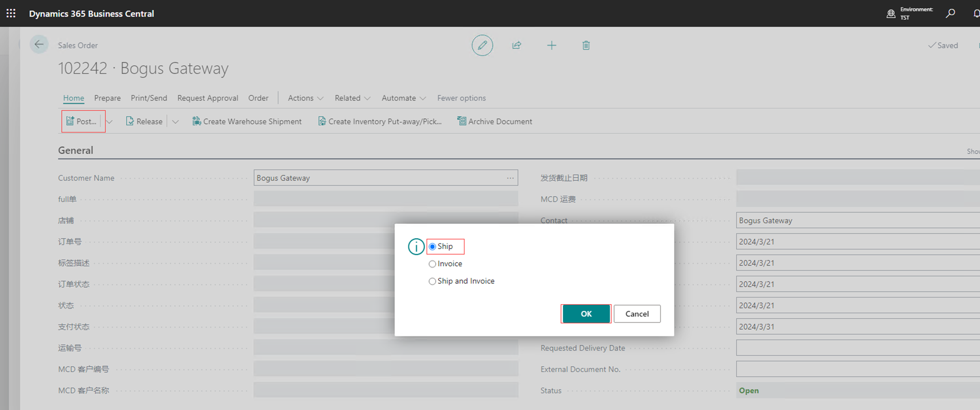The image size is (980, 410).
Task: Click Create Inventory Put-away/Pick
Action: pyautogui.click(x=380, y=121)
